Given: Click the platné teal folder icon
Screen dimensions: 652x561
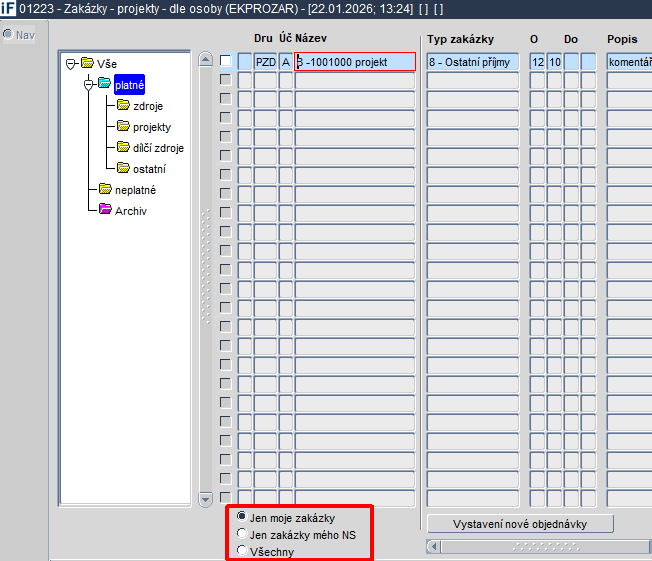Looking at the screenshot, I should tap(104, 83).
